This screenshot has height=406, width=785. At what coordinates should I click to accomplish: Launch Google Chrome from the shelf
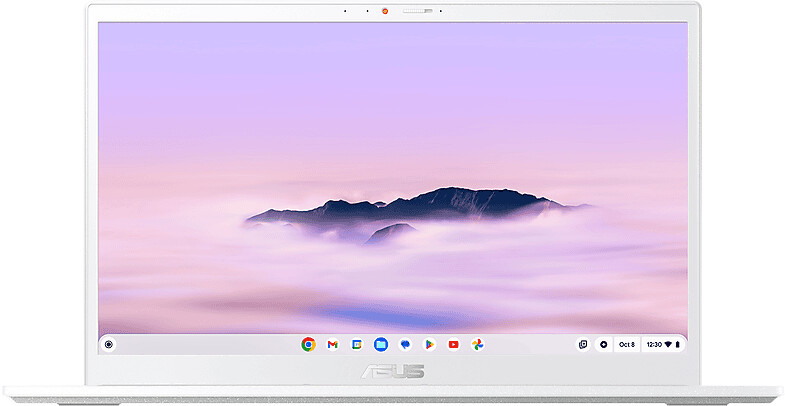308,344
